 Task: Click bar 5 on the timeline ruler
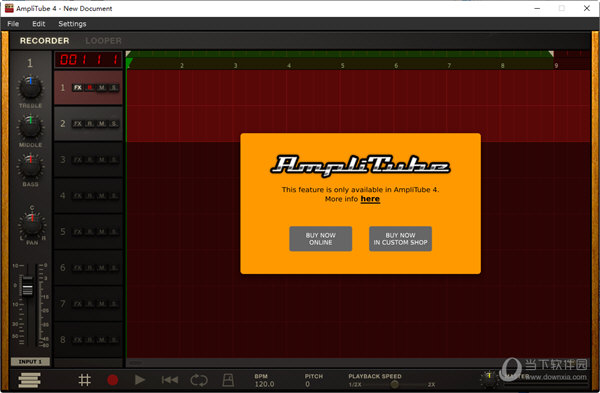342,65
